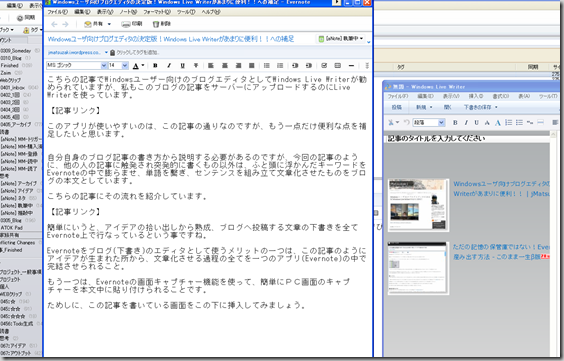This screenshot has height=361, width=564.
Task: Print the note with the 印刷 button
Action: pyautogui.click(x=132, y=24)
